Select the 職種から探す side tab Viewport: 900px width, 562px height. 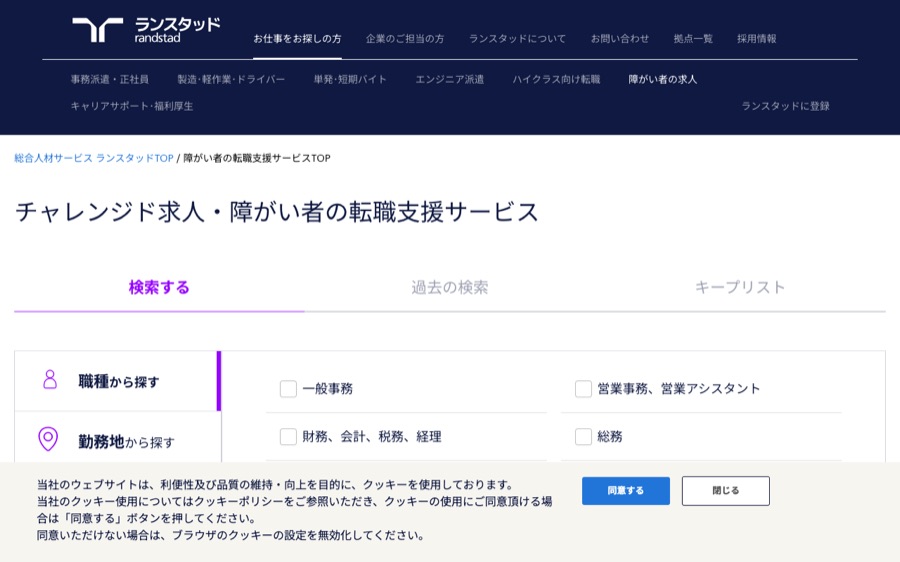pos(118,381)
